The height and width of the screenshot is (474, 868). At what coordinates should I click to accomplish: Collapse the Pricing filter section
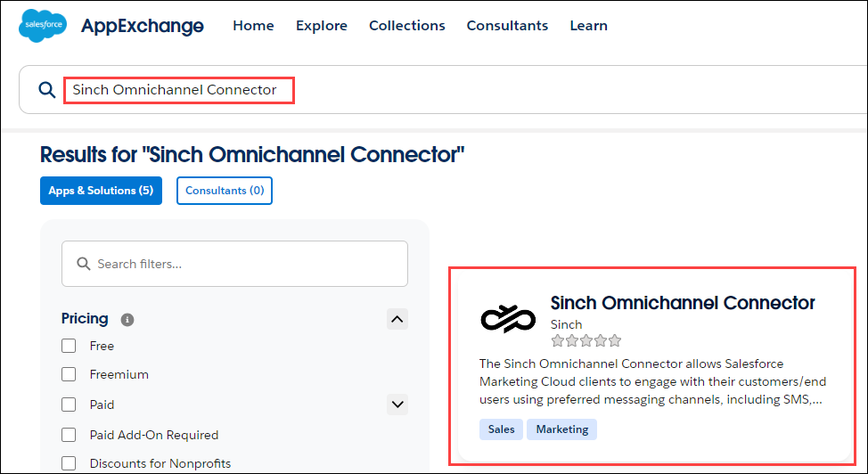click(397, 319)
